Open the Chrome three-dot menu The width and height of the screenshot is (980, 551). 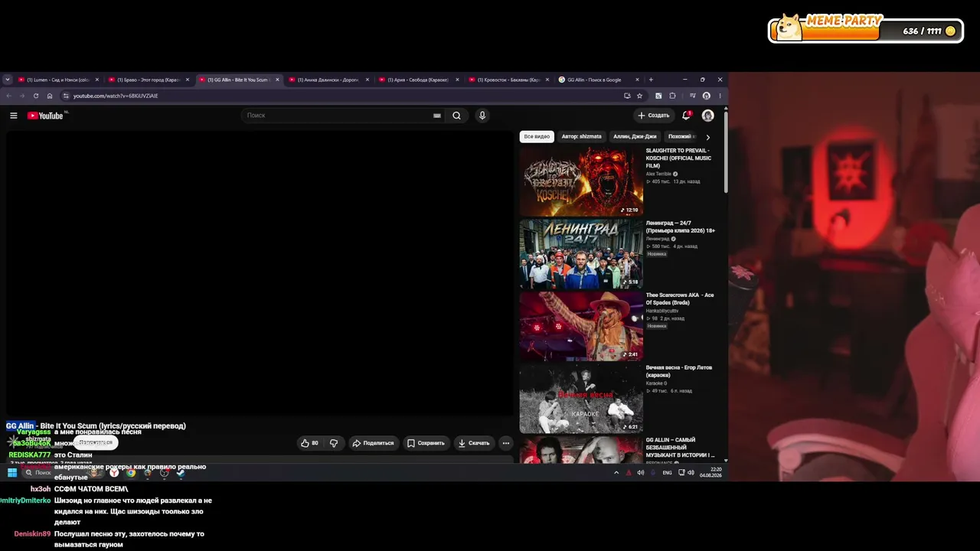720,96
